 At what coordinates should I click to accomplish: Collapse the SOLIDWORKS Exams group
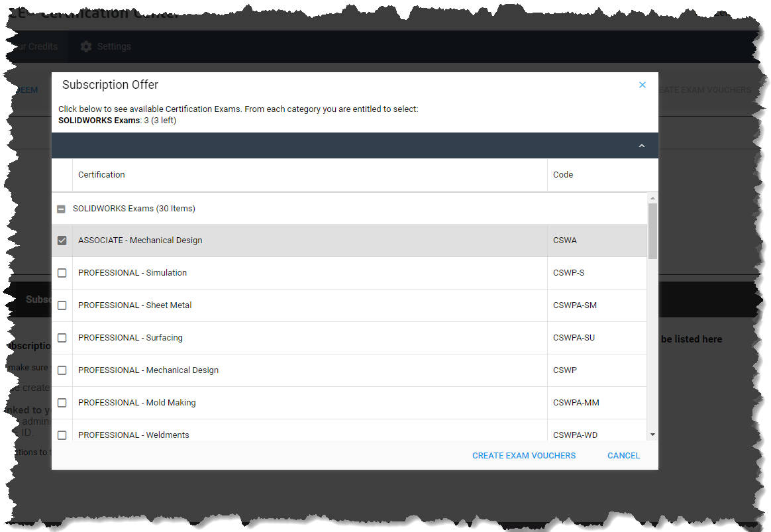point(61,209)
